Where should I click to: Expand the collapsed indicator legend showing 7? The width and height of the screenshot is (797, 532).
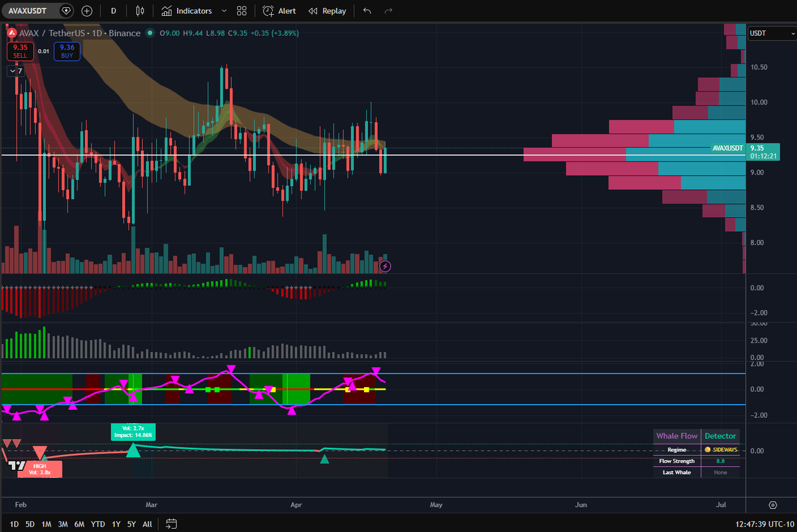[16, 70]
